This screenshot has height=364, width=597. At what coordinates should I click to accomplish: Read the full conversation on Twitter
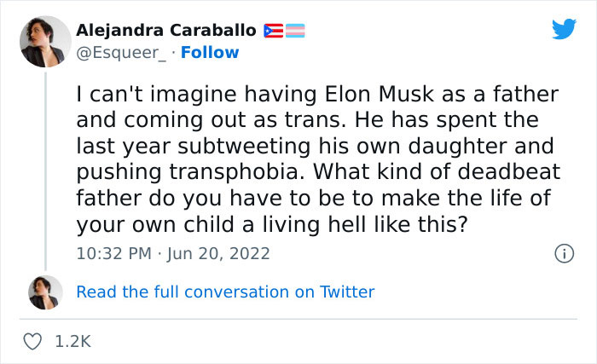(x=225, y=292)
